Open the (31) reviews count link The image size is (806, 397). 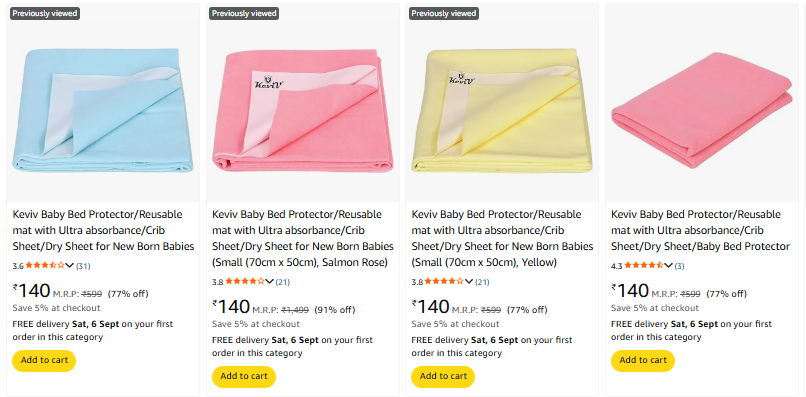click(x=83, y=266)
